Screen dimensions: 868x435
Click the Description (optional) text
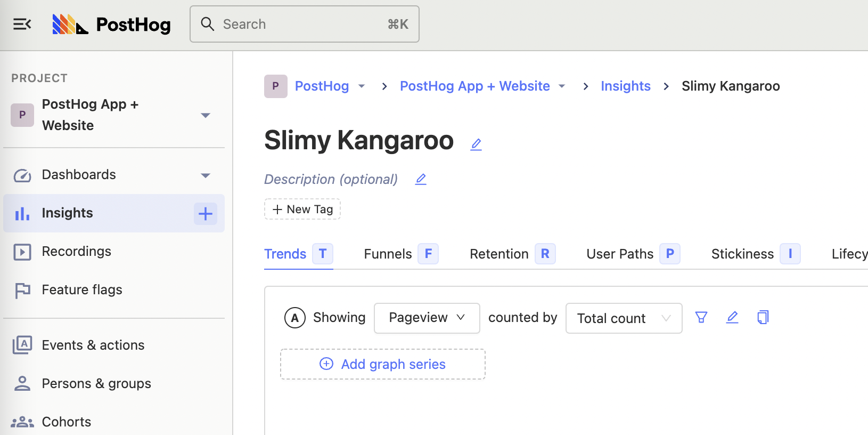331,180
